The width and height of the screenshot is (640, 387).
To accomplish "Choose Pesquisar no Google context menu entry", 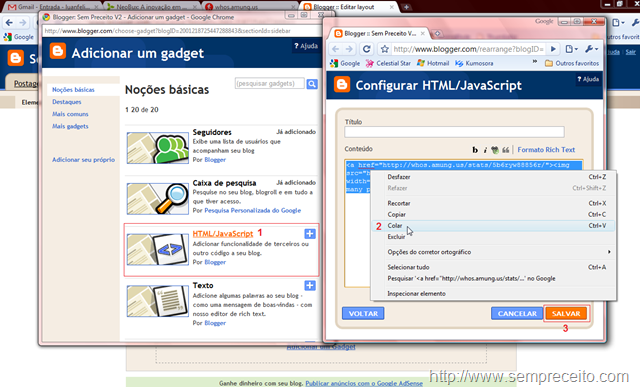I will (493, 278).
